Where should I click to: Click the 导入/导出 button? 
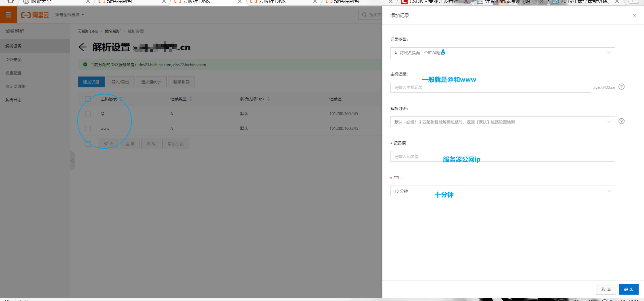[120, 82]
